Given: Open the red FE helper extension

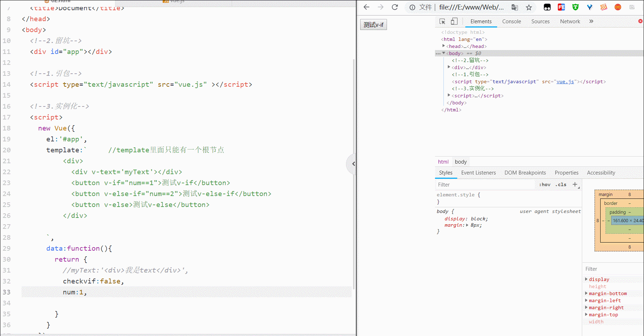Looking at the screenshot, I should point(561,7).
